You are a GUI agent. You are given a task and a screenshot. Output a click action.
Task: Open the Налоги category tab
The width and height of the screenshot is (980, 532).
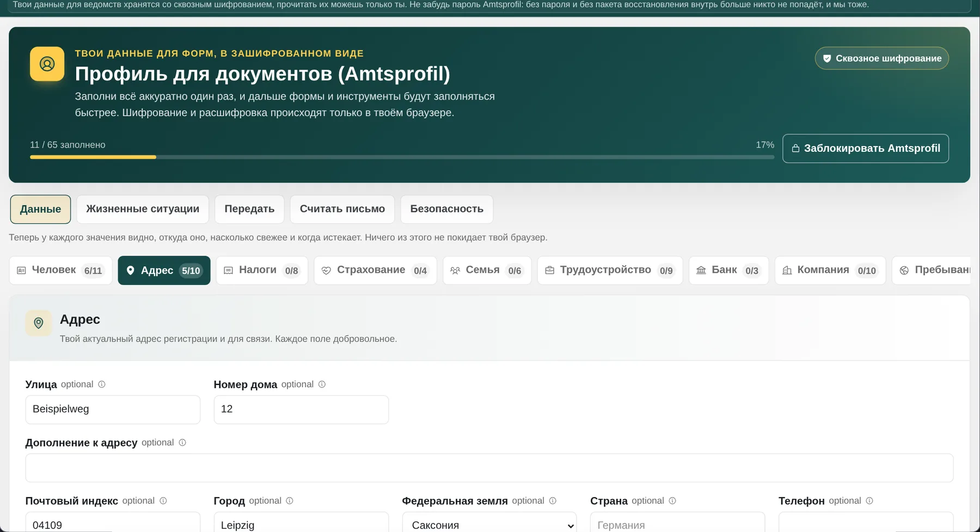tap(262, 270)
